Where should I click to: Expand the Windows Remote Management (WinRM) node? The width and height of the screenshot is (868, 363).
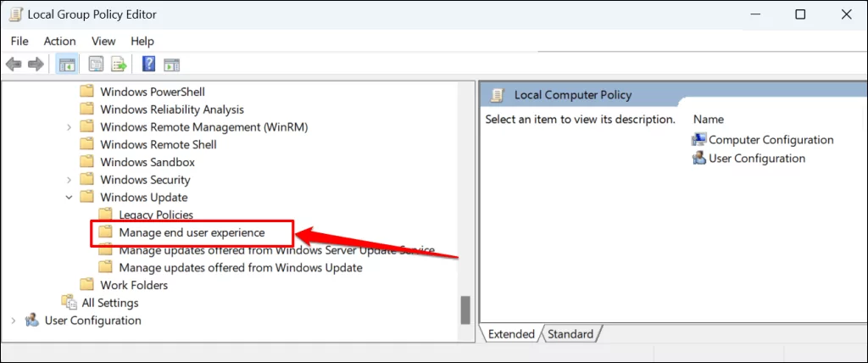pyautogui.click(x=70, y=127)
